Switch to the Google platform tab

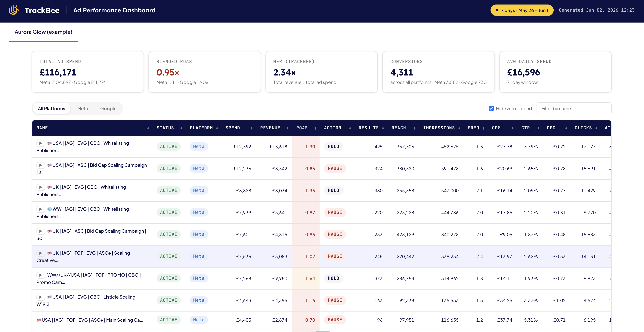[108, 109]
